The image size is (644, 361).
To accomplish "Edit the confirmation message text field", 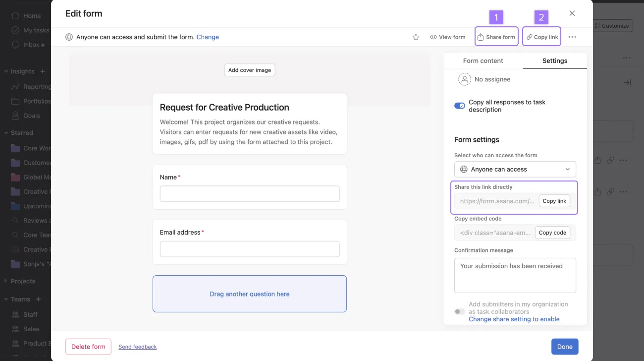I will coord(515,275).
